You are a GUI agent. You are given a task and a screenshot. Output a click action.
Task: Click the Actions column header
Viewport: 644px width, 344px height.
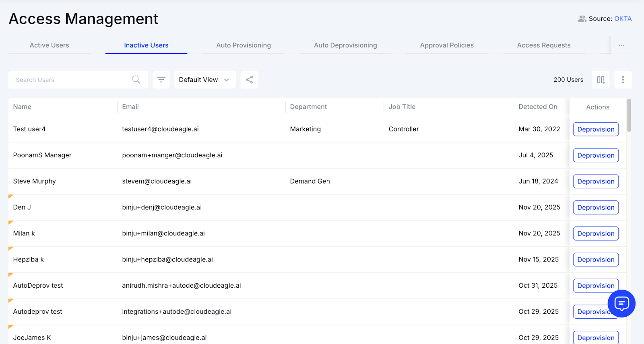(x=598, y=107)
